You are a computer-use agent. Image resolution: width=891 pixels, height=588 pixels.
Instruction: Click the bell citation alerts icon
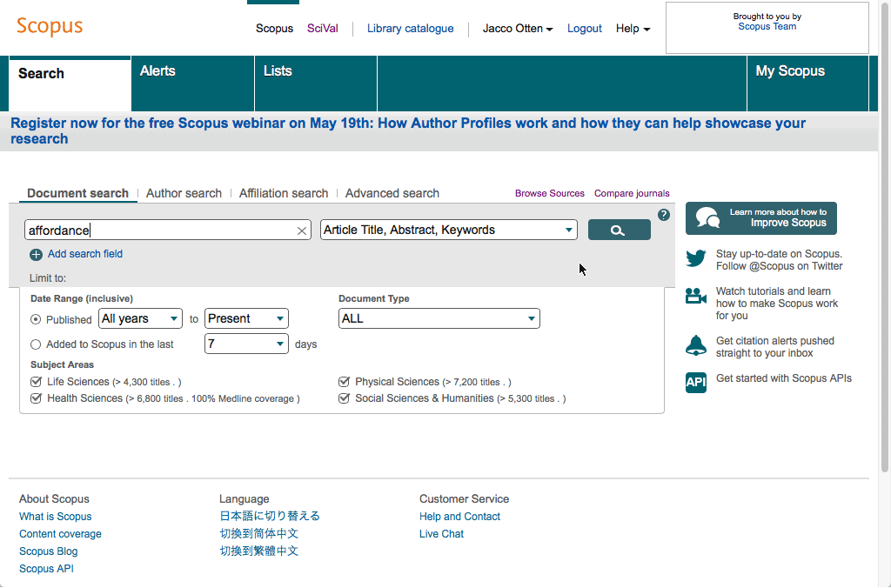click(x=696, y=345)
